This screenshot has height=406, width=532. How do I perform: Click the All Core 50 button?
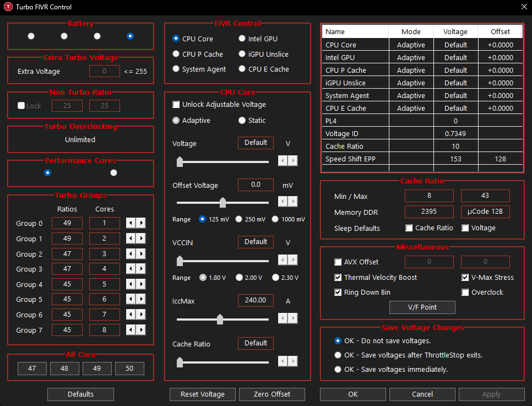pos(129,369)
